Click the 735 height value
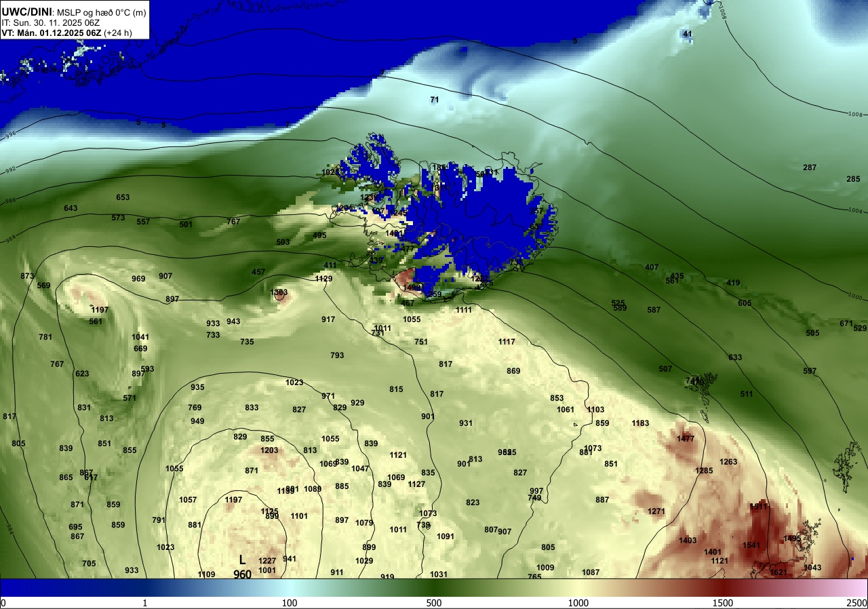The width and height of the screenshot is (868, 609). (x=247, y=342)
